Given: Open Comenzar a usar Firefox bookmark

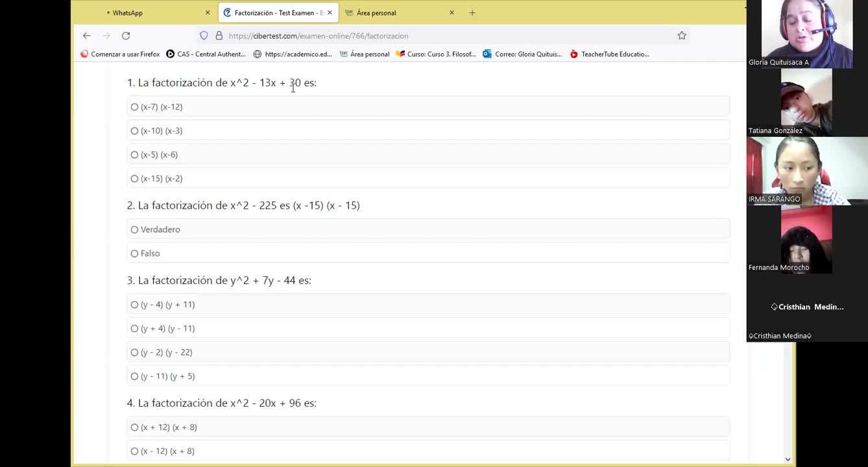Looking at the screenshot, I should (x=120, y=54).
